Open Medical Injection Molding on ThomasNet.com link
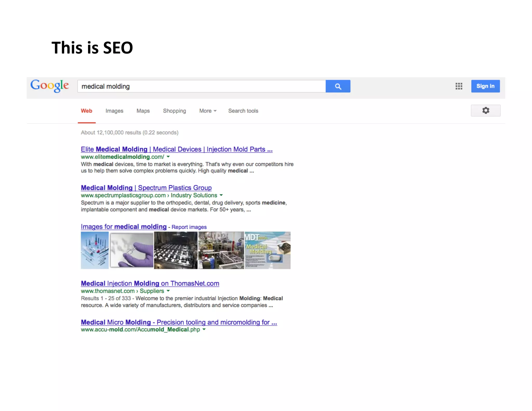 point(150,283)
